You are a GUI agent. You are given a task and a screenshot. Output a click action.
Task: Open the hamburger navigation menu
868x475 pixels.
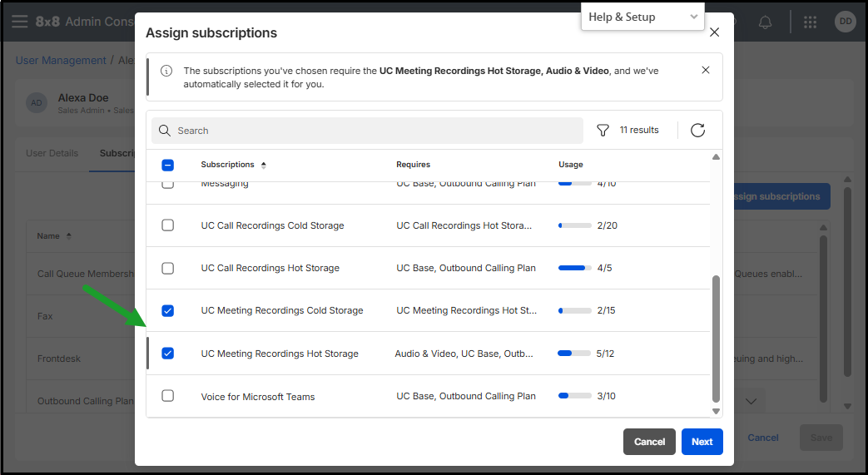pyautogui.click(x=19, y=22)
